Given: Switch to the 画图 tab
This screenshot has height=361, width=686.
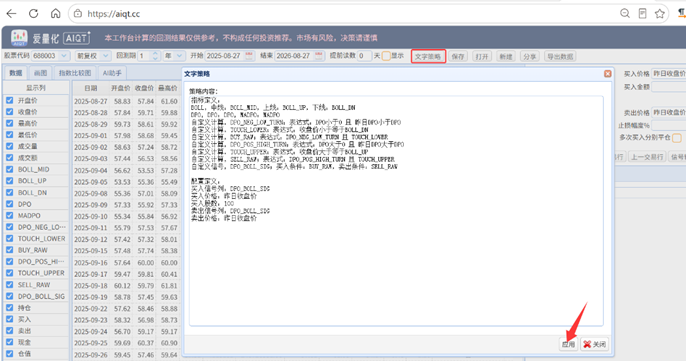Looking at the screenshot, I should 41,73.
